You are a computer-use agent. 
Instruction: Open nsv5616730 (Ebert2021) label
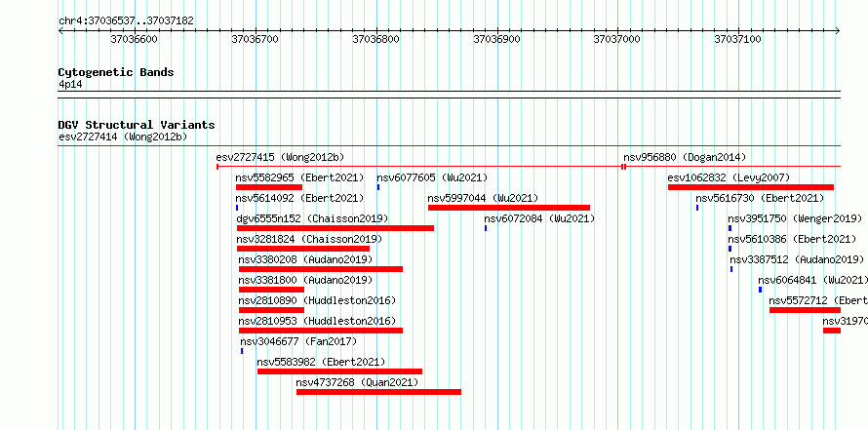tap(760, 198)
